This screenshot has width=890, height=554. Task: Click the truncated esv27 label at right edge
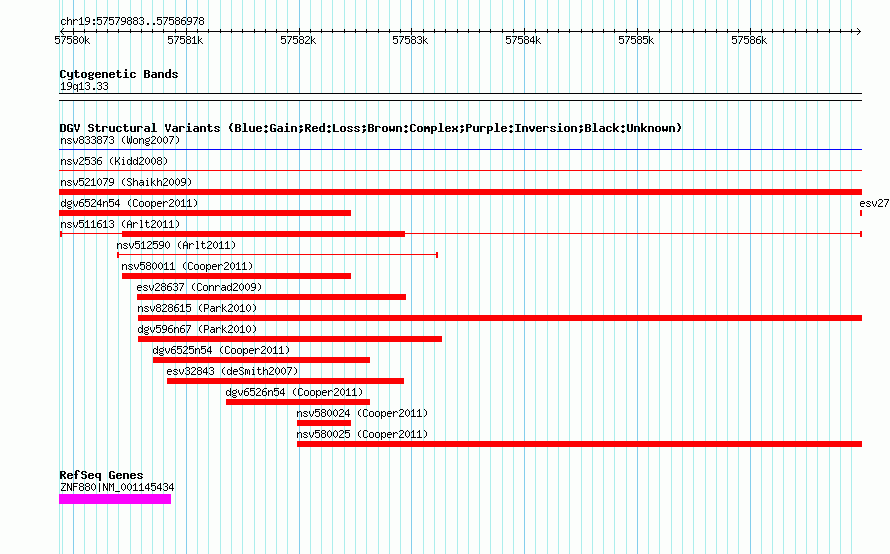(874, 203)
